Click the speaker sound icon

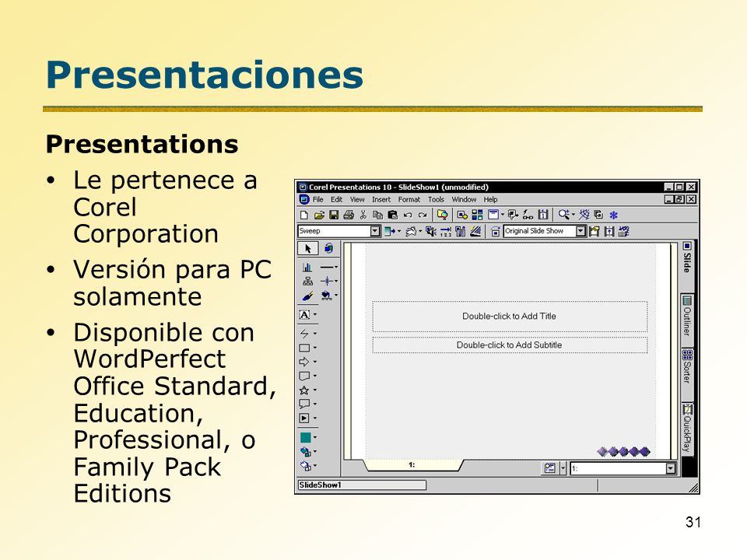click(x=430, y=231)
